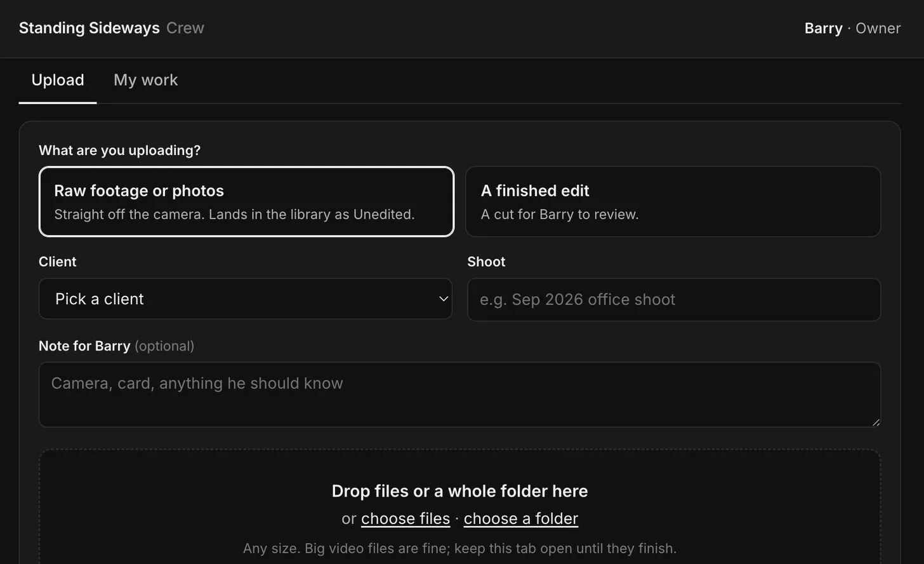Viewport: 924px width, 564px height.
Task: Click the Drop files or a whole folder here heading
Action: click(x=460, y=491)
